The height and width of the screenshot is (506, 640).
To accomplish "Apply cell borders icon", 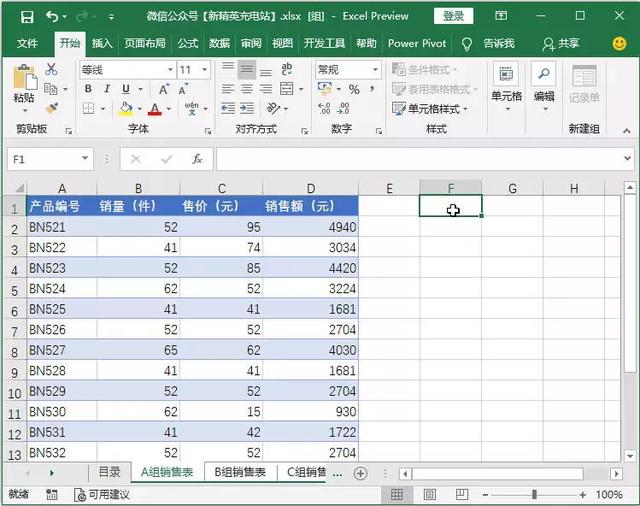I will coord(88,109).
